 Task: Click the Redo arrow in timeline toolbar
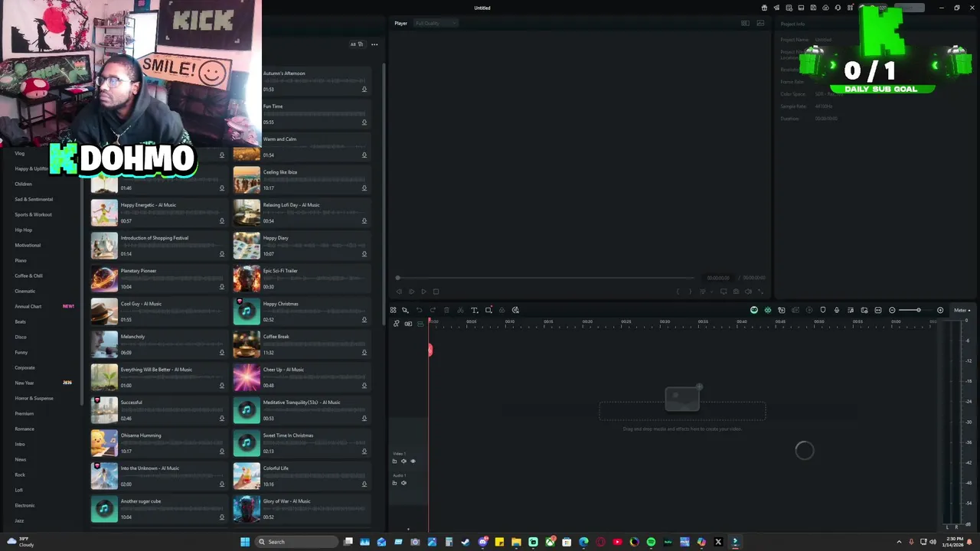(433, 310)
